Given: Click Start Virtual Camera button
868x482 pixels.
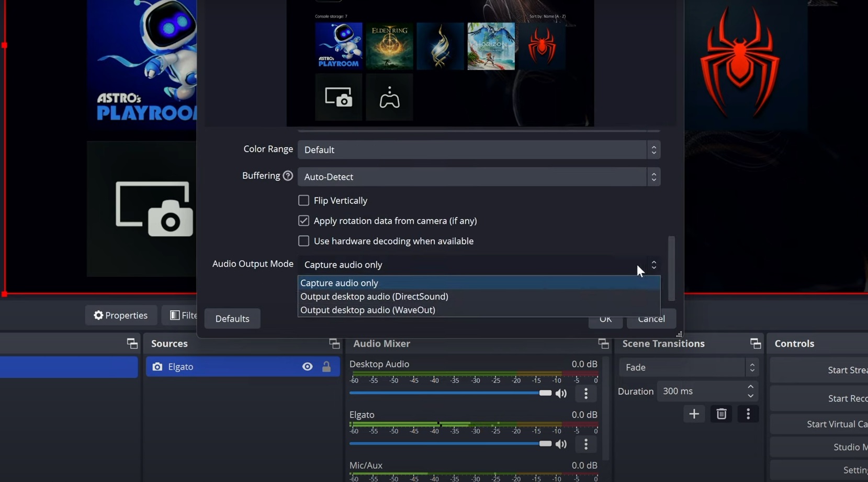Looking at the screenshot, I should [x=820, y=424].
